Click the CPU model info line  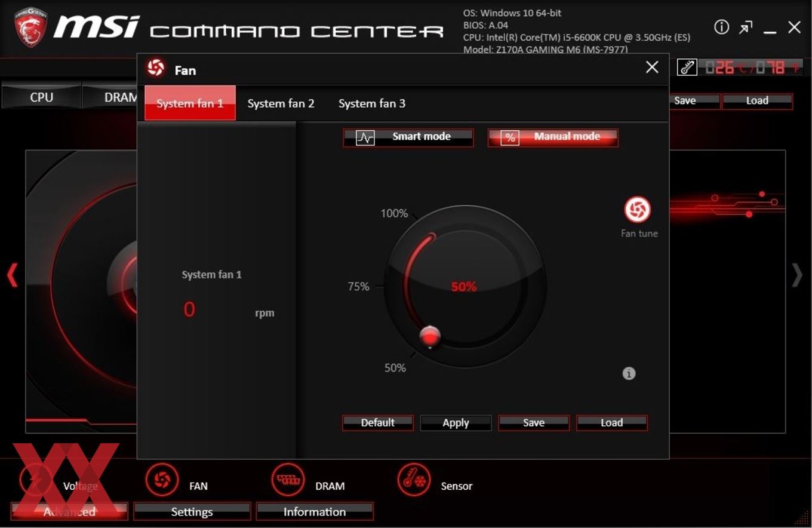click(577, 37)
